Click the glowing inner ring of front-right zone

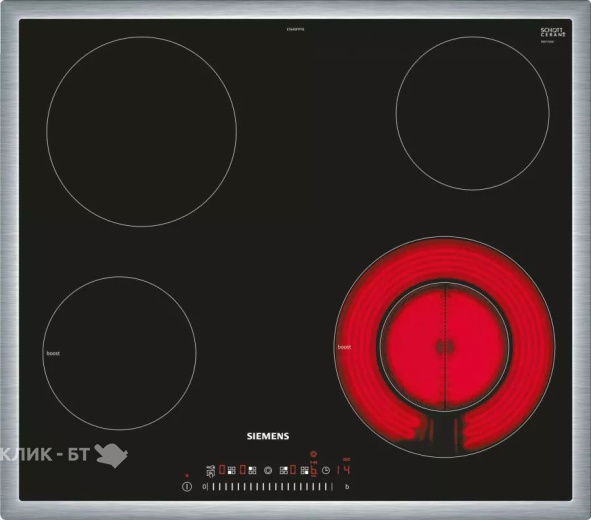445,347
